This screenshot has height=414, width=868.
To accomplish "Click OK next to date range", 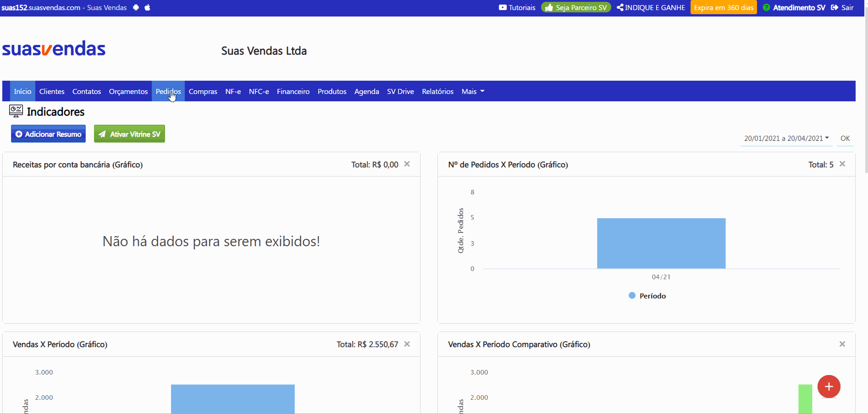I will 845,138.
